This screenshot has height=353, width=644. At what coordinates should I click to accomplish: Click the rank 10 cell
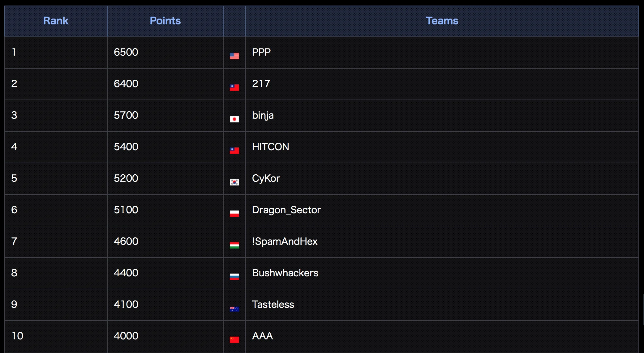click(56, 336)
